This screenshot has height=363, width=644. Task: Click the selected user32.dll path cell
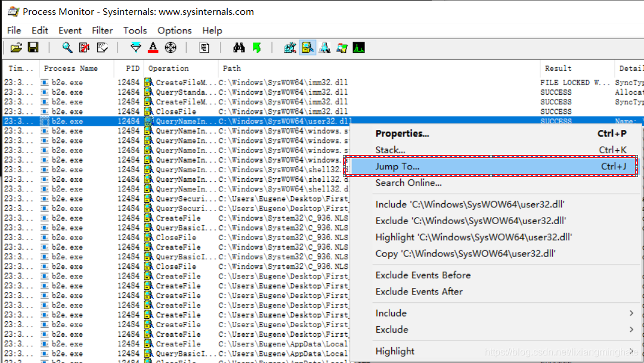pyautogui.click(x=286, y=121)
